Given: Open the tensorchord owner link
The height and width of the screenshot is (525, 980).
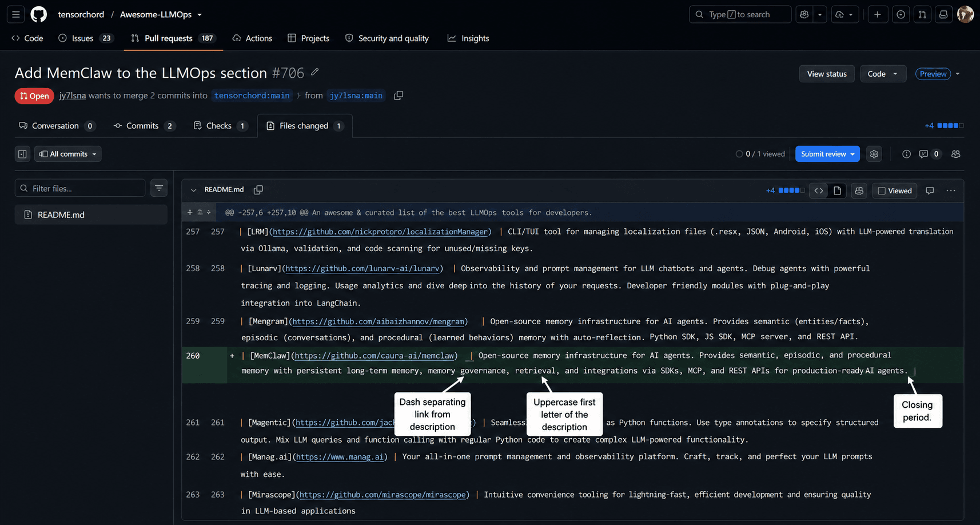Looking at the screenshot, I should (81, 14).
